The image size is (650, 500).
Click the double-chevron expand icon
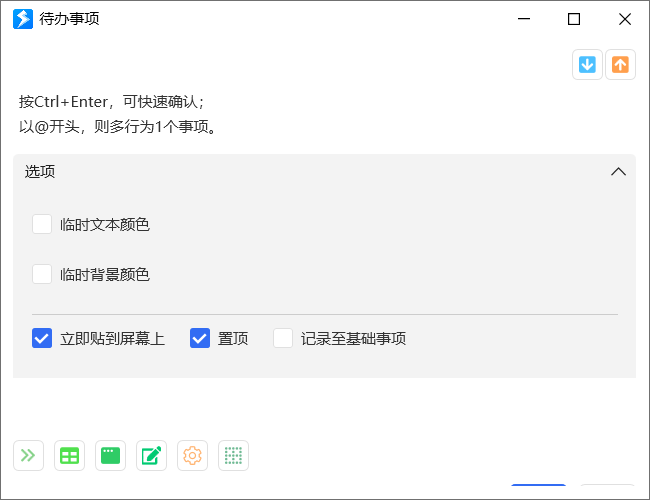(x=28, y=455)
